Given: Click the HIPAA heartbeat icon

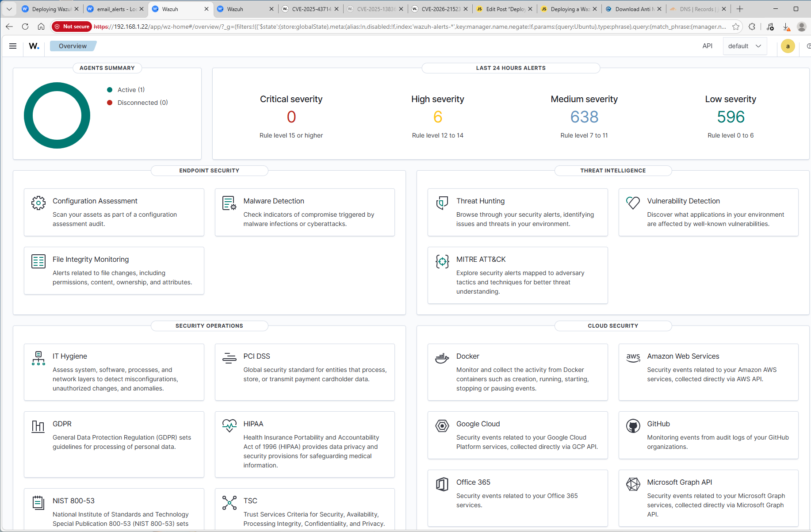Looking at the screenshot, I should click(x=229, y=426).
